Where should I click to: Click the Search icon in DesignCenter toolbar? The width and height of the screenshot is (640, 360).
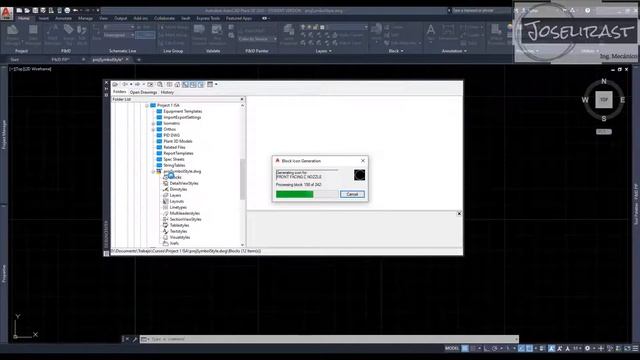[160, 84]
